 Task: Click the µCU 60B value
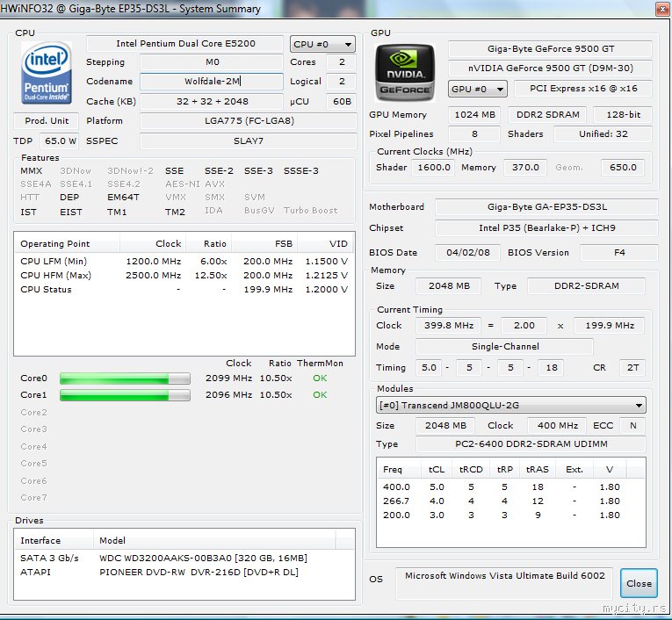point(342,102)
